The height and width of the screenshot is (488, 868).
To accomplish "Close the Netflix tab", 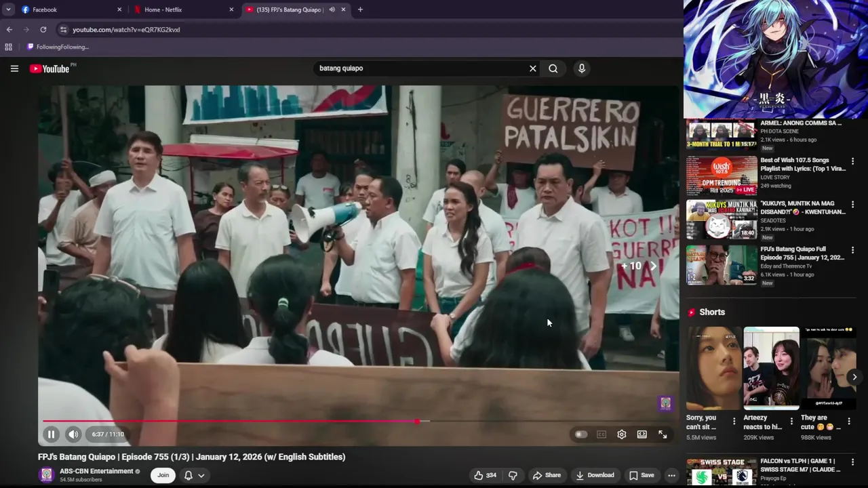I will pyautogui.click(x=231, y=9).
